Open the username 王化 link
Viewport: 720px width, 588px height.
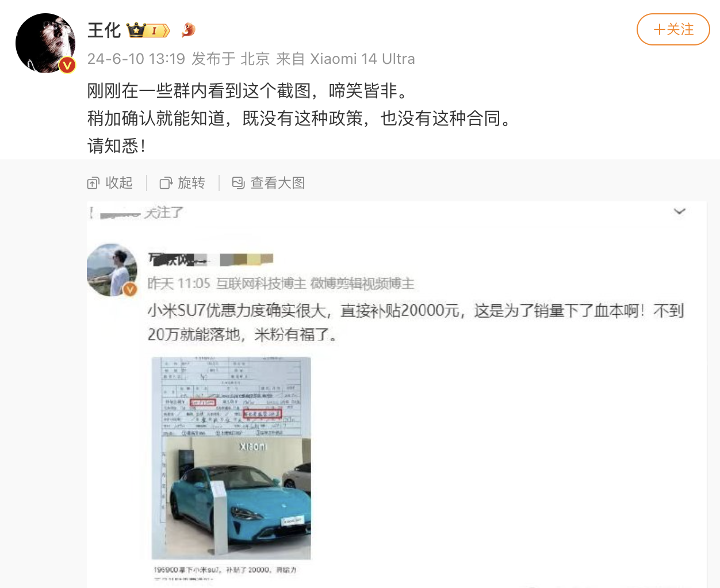tap(104, 30)
